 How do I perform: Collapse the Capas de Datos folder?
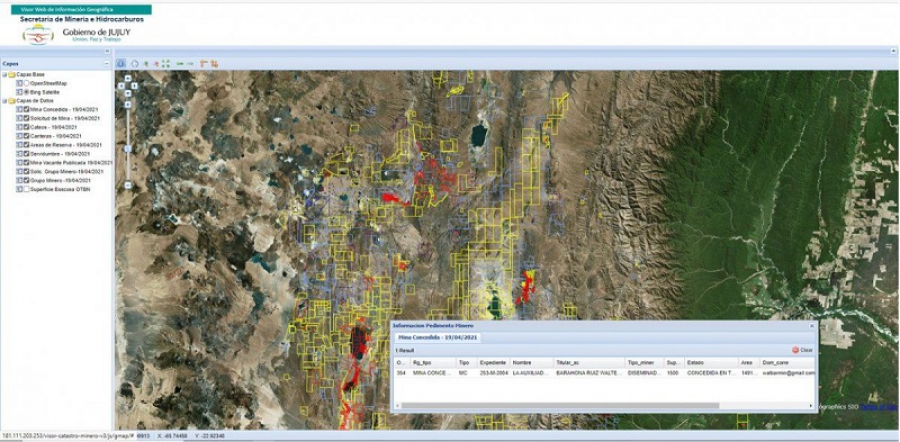tap(5, 100)
